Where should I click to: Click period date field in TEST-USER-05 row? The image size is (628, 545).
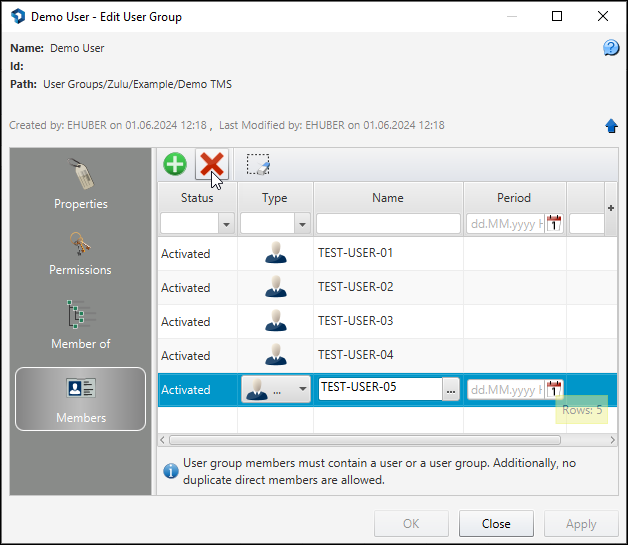(505, 390)
